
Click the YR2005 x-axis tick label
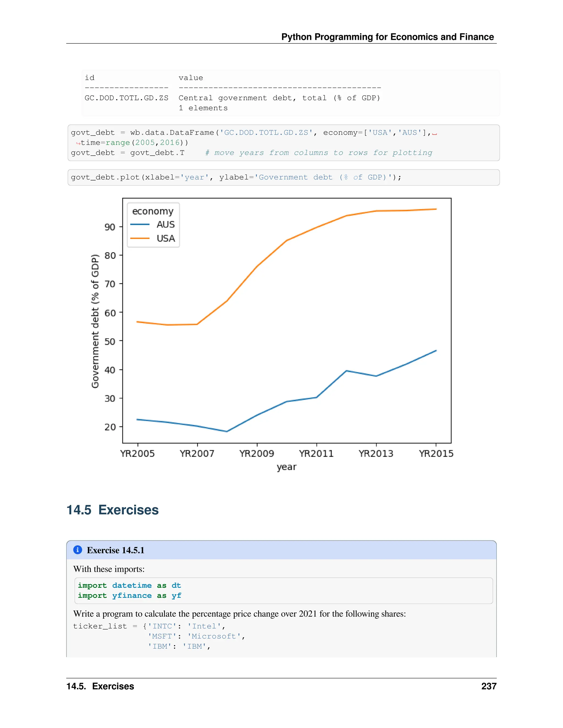137,453
